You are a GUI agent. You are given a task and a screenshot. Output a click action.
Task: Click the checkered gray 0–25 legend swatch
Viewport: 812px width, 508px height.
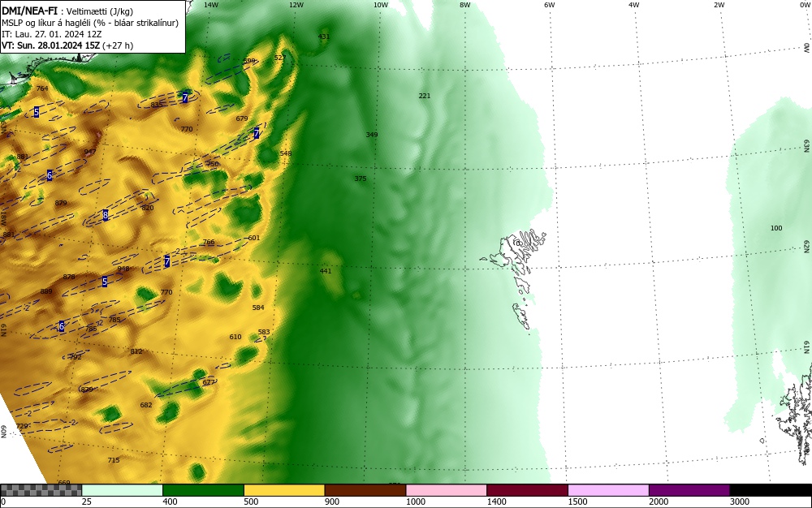click(x=41, y=490)
